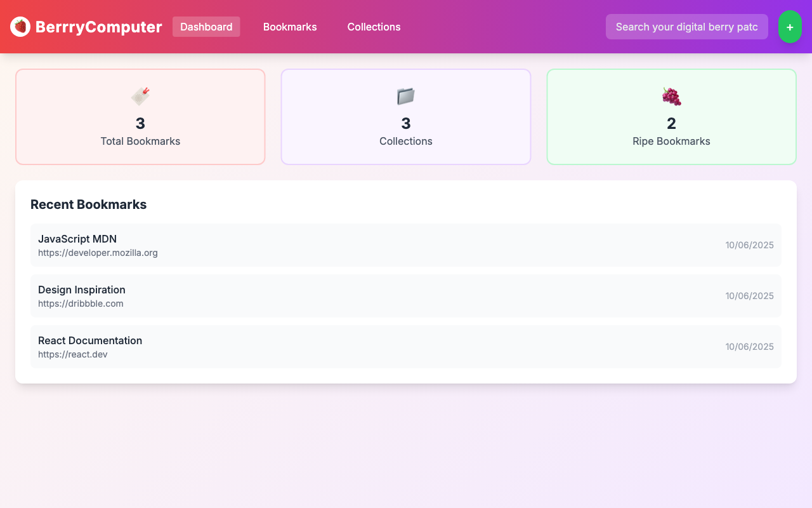Click the Recent Bookmarks heading

coord(88,204)
